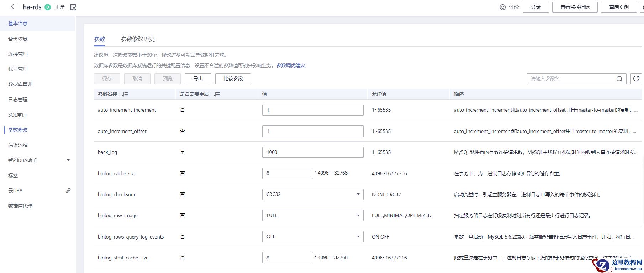Image resolution: width=644 pixels, height=273 pixels.
Task: Switch to the 参数修改历史 tab
Action: (x=138, y=39)
